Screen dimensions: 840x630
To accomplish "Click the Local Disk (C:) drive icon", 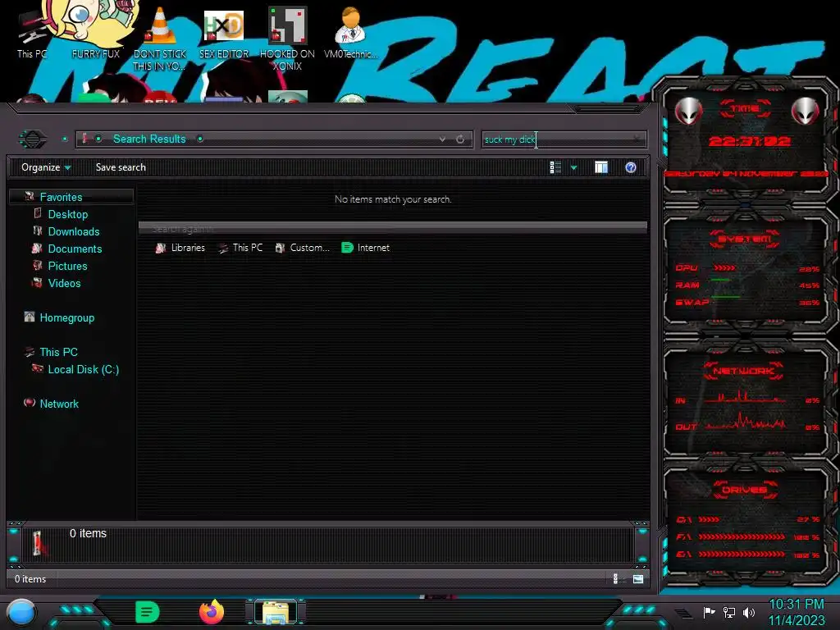I will coord(38,368).
